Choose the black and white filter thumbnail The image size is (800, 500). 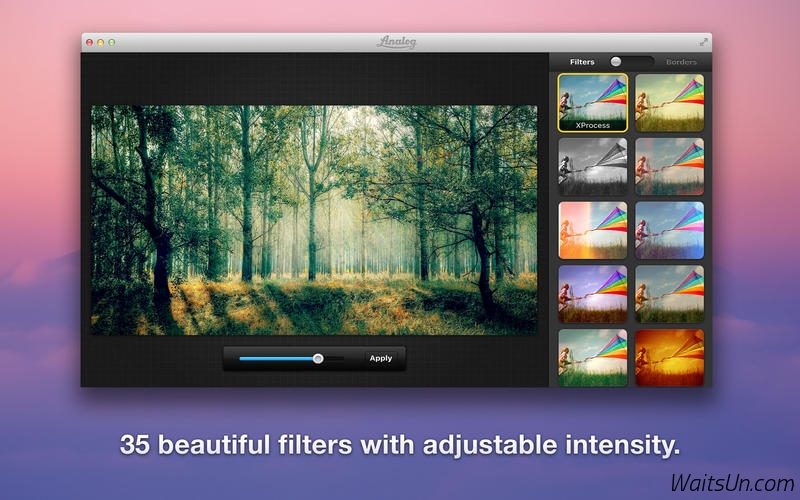(x=592, y=166)
